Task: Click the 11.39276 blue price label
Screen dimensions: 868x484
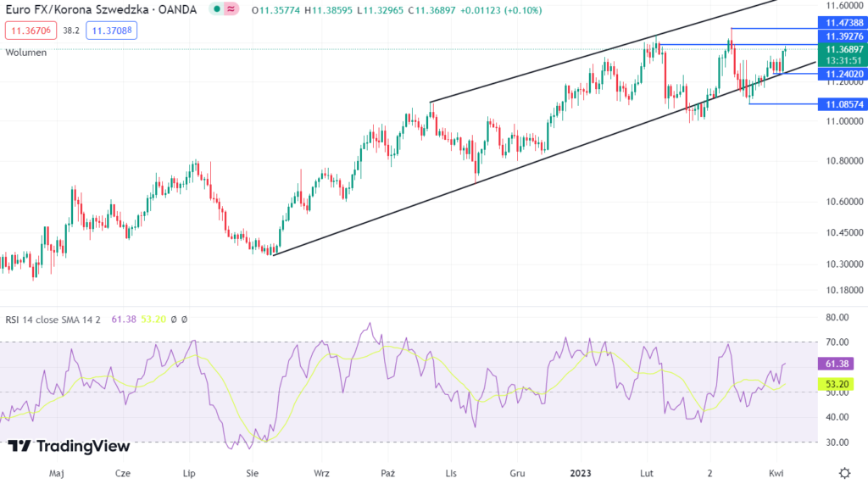Action: pos(840,37)
